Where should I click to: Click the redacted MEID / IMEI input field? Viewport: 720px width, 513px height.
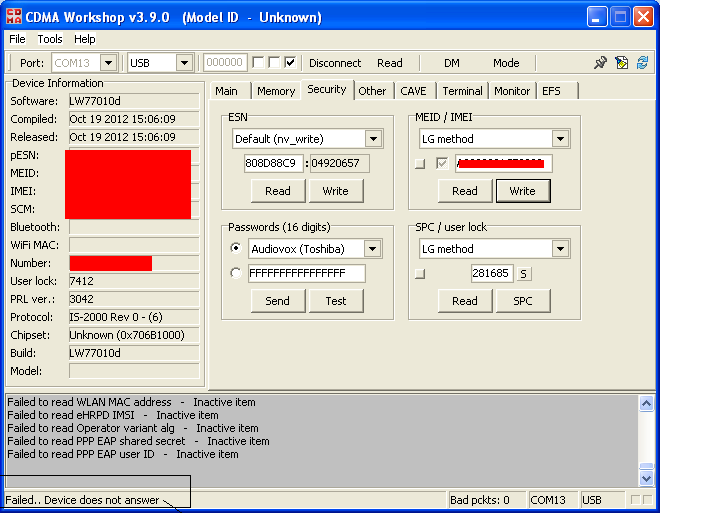[504, 163]
